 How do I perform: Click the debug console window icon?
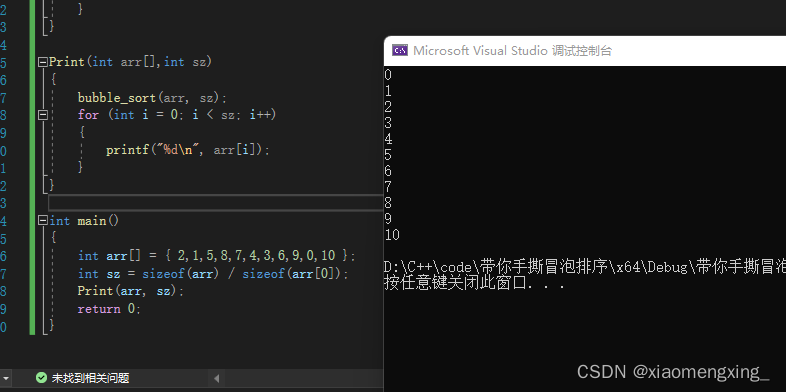[x=400, y=51]
